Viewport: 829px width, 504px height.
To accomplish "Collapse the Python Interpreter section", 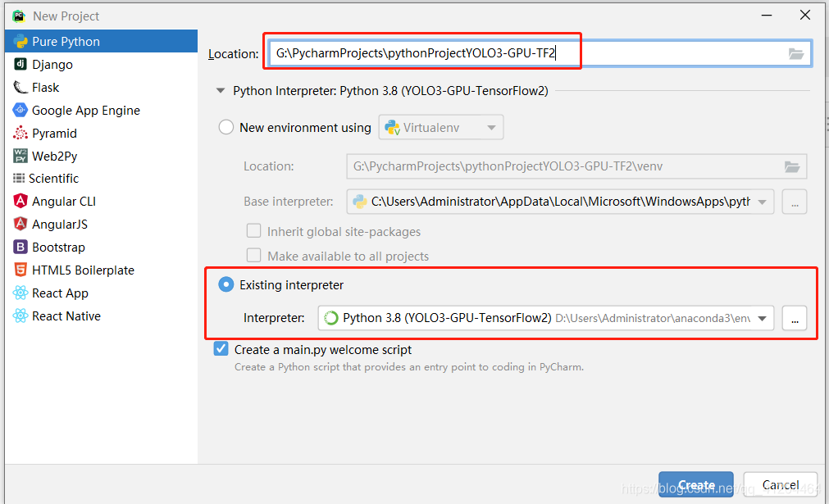I will click(221, 91).
